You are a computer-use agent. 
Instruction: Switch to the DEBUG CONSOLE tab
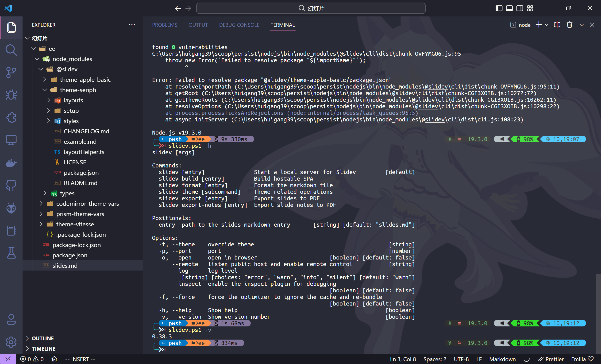(239, 25)
